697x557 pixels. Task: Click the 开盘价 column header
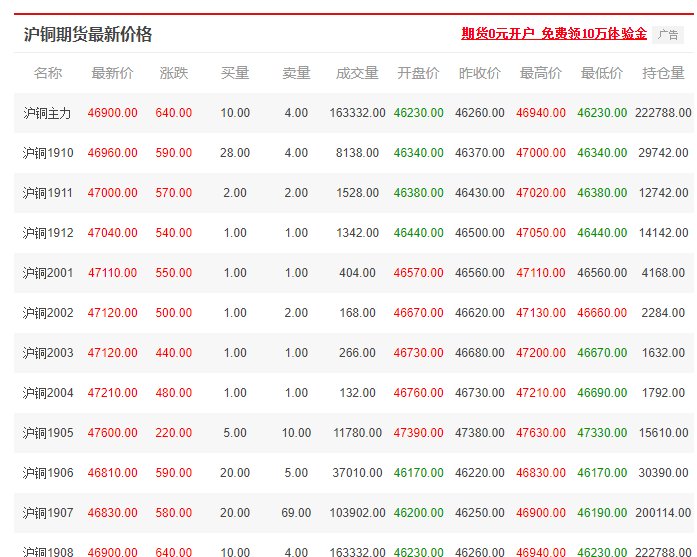(418, 73)
